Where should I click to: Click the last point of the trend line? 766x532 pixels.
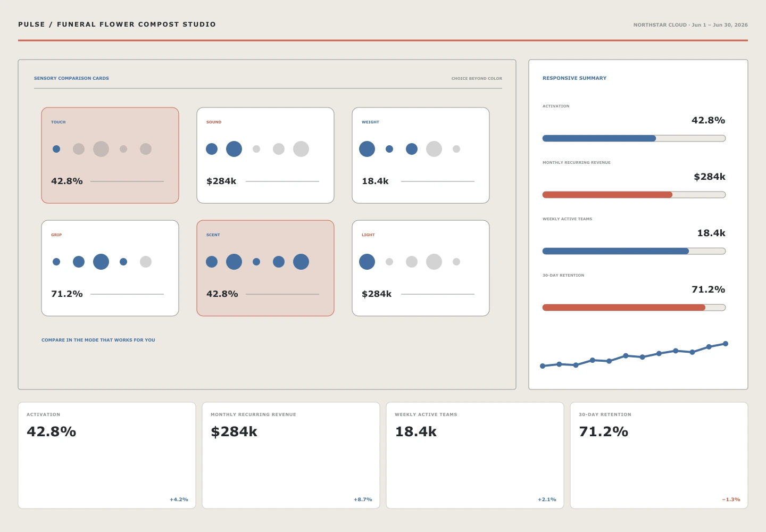[726, 344]
